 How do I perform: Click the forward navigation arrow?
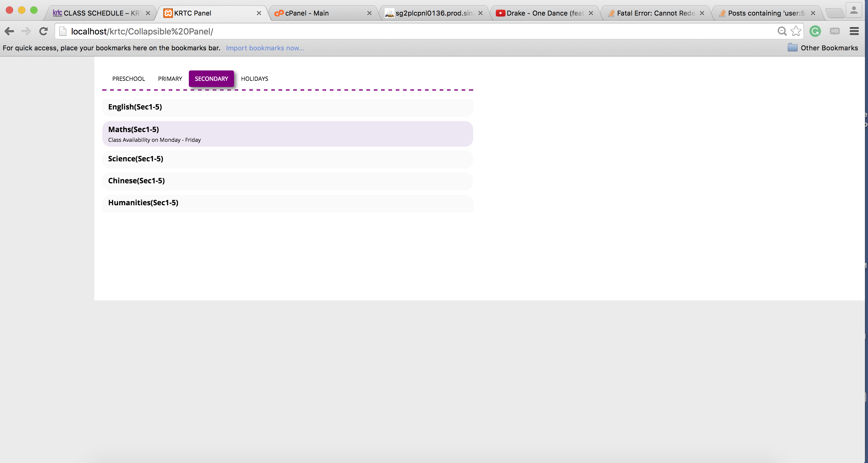point(26,31)
